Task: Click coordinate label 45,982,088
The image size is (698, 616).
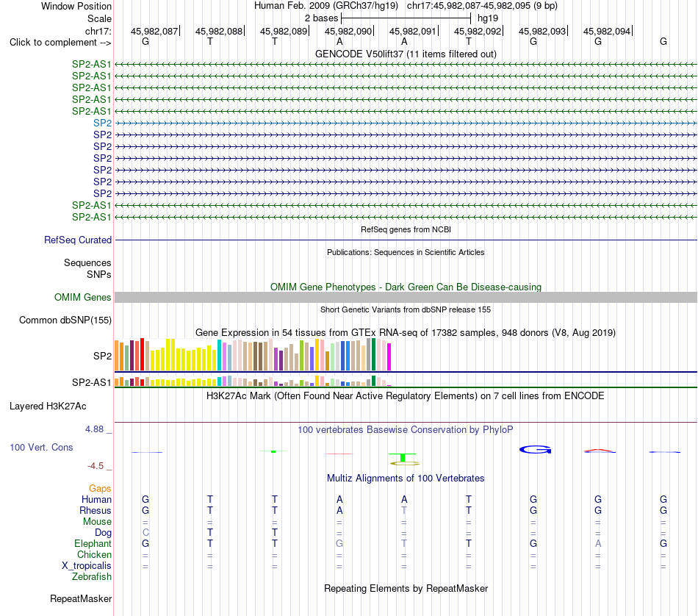Action: [218, 31]
